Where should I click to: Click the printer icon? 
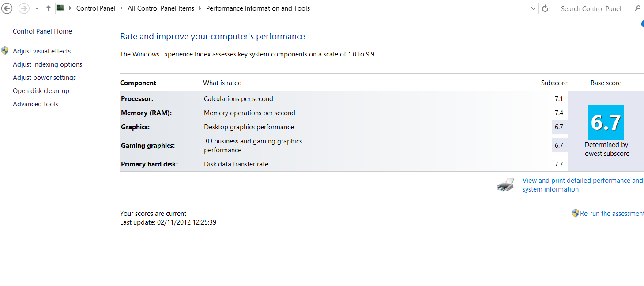pyautogui.click(x=505, y=184)
